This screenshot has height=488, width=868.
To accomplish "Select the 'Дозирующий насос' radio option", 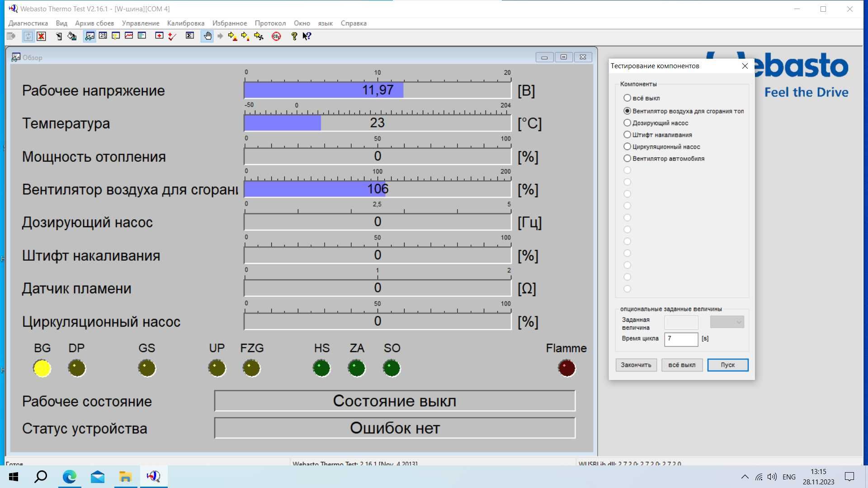I will (x=627, y=123).
